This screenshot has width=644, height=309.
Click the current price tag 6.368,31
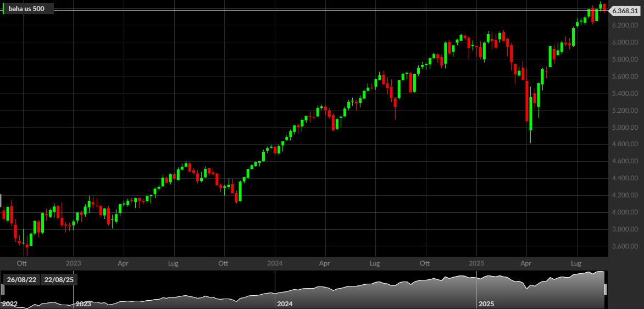pyautogui.click(x=624, y=11)
